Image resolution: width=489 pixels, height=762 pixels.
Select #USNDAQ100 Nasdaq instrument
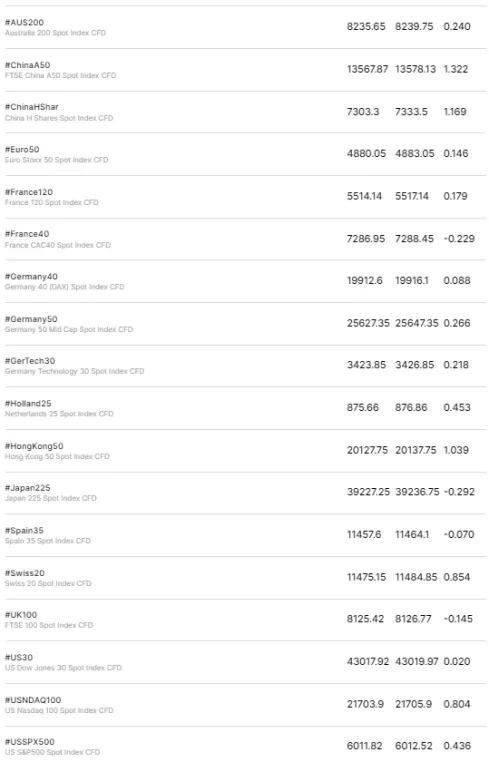(244, 704)
